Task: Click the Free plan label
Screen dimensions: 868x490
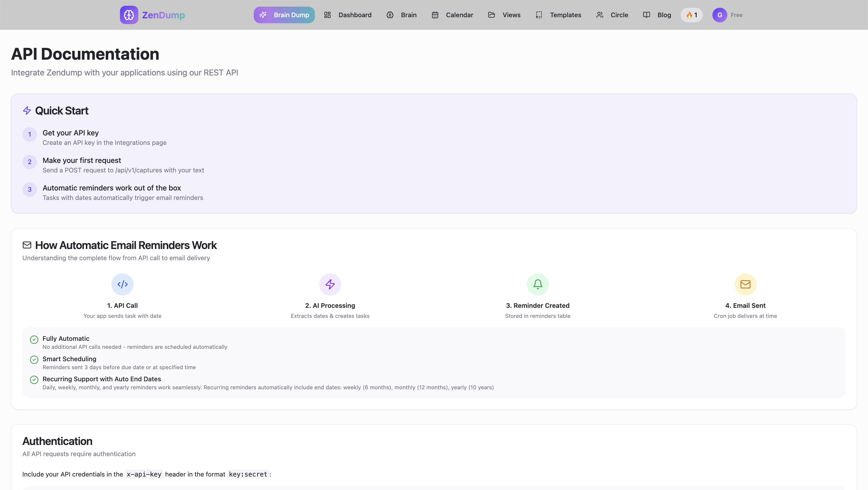Action: click(x=737, y=15)
